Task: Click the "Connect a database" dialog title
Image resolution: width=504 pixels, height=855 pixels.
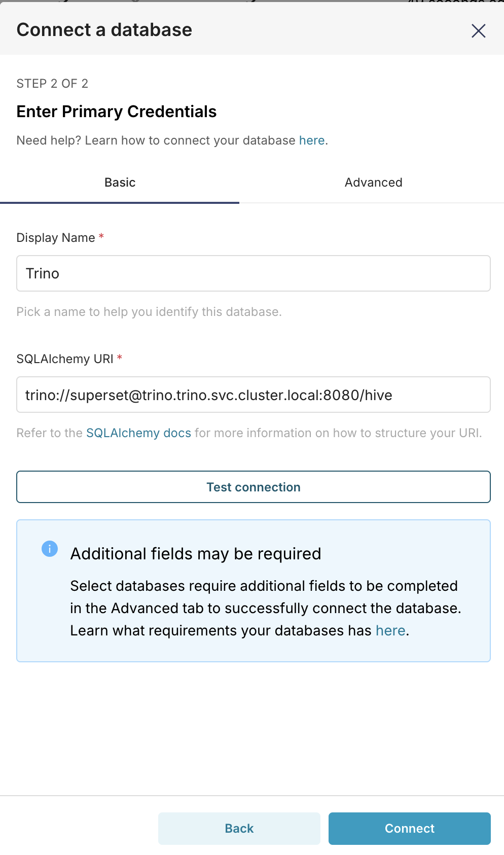Action: pyautogui.click(x=104, y=30)
